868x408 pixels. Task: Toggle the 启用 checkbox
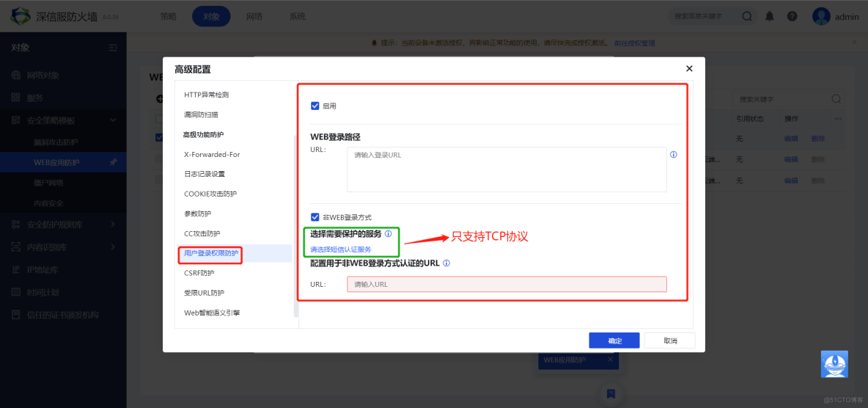point(315,106)
